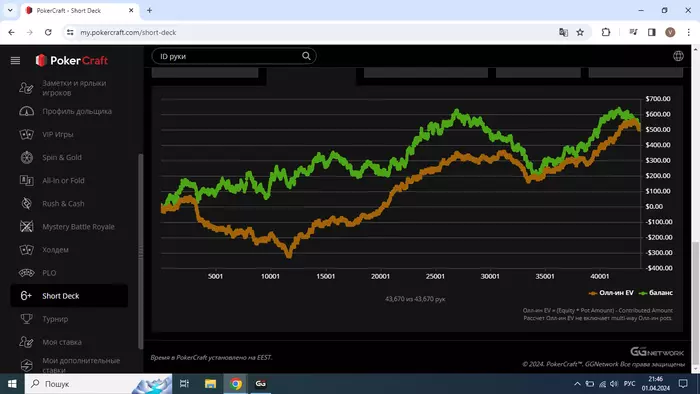
Task: Click the Mystery Battle Royale icon
Action: pyautogui.click(x=26, y=227)
